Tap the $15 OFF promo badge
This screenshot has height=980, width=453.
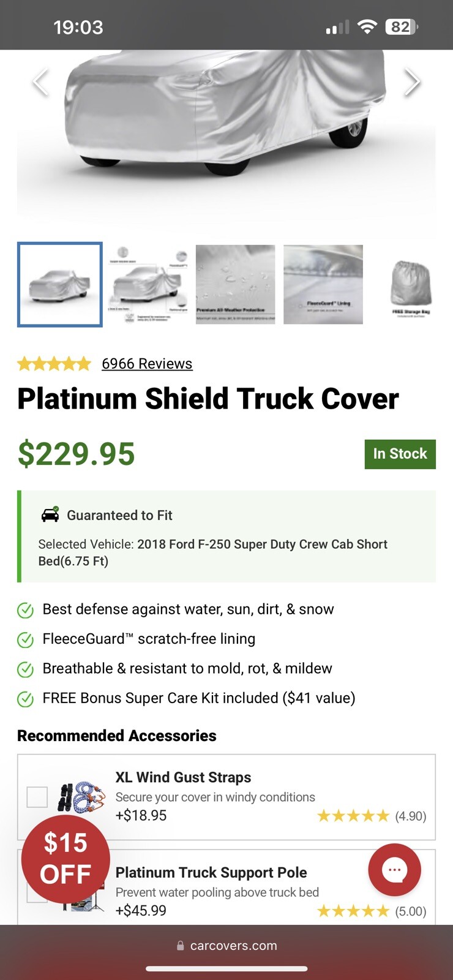tap(66, 859)
